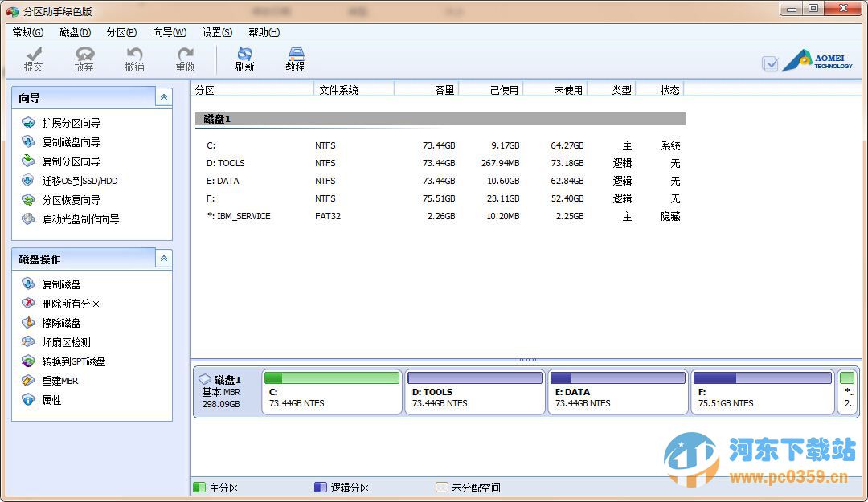Collapse the 磁盘操作 panel
The width and height of the screenshot is (868, 502).
(x=164, y=259)
